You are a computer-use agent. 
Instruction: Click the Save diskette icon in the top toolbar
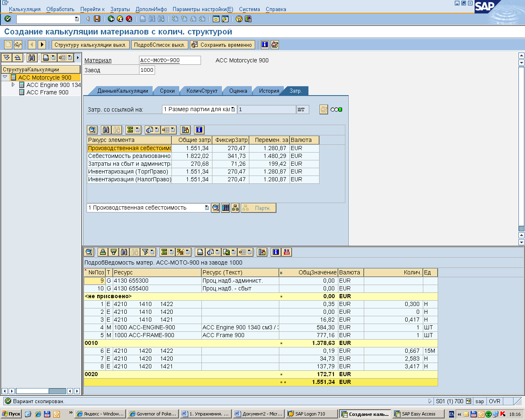tap(97, 19)
